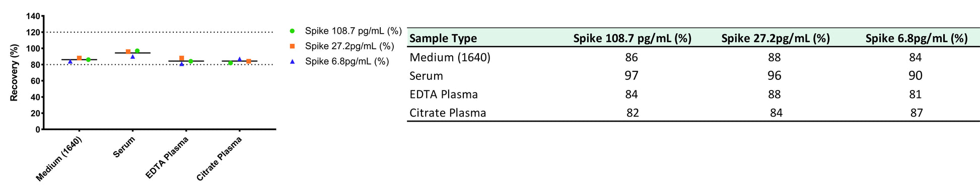980x190 pixels.
Task: Select the orange EDTA Plasma data point
Action: click(182, 58)
